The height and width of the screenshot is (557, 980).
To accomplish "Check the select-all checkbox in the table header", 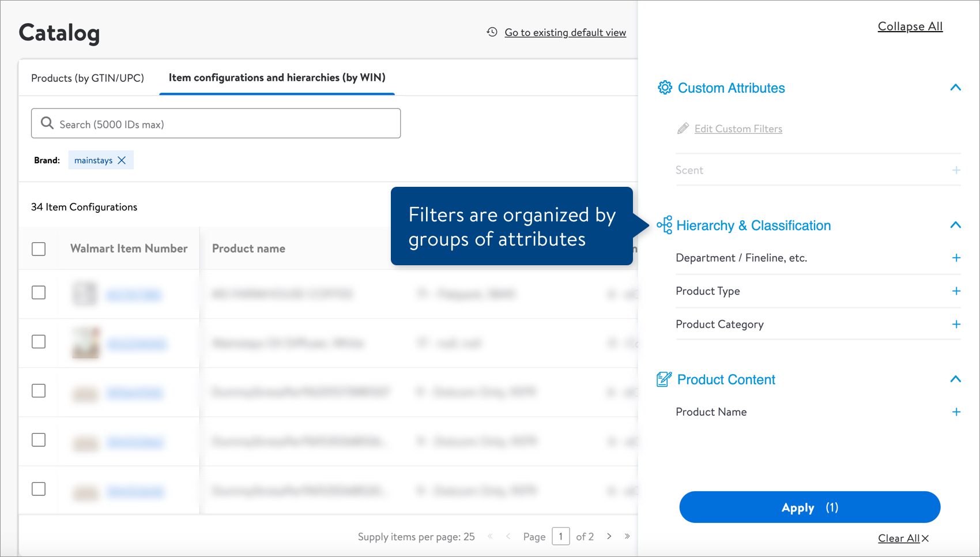I will point(38,249).
